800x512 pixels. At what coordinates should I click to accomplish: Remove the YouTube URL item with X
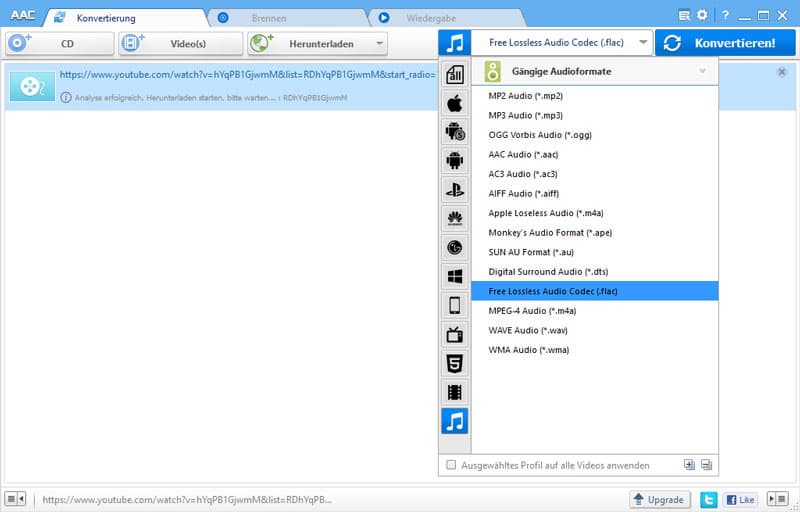click(x=782, y=72)
